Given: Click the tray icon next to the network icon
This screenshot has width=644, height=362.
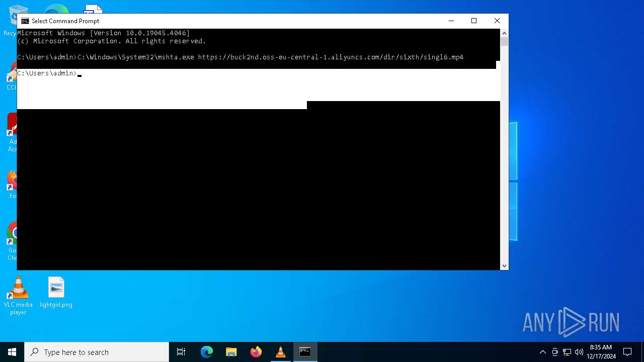Looking at the screenshot, I should (555, 352).
